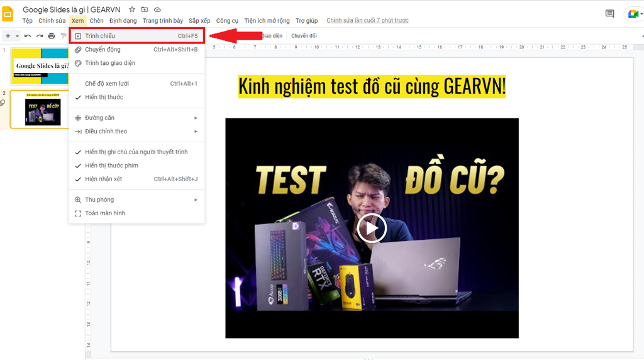The image size is (644, 360).
Task: Expand the Đường căn submenu arrow
Action: point(196,118)
